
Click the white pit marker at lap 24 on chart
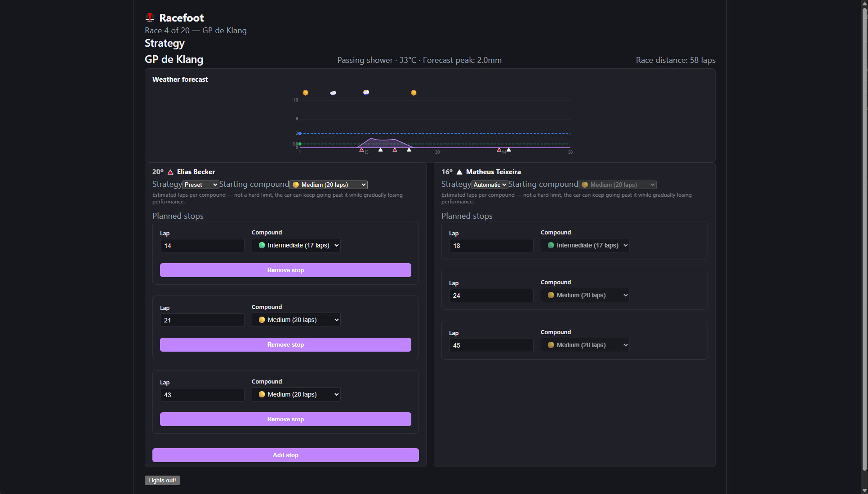tap(409, 150)
